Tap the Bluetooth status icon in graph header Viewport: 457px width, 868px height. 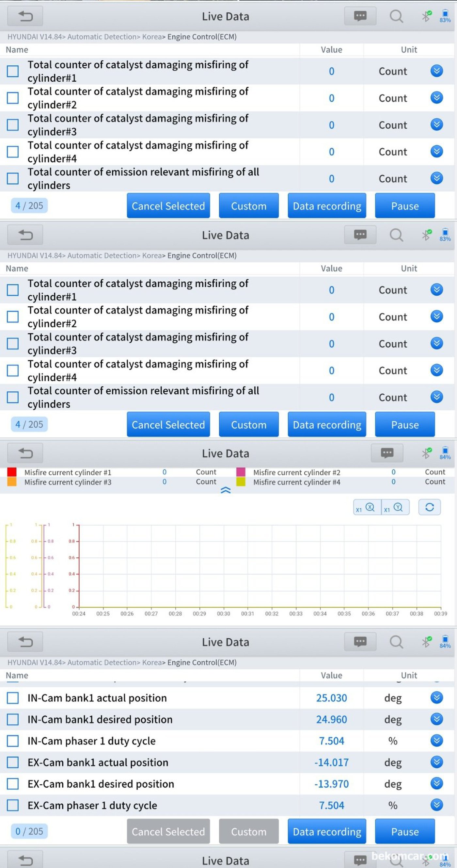tap(426, 453)
